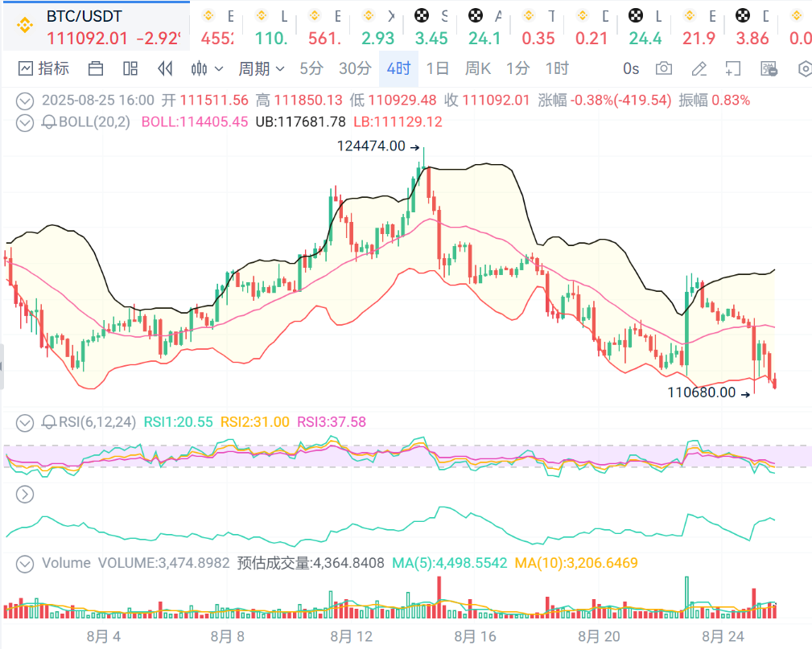Open the split-grid layout icon
812x649 pixels.
pyautogui.click(x=130, y=68)
